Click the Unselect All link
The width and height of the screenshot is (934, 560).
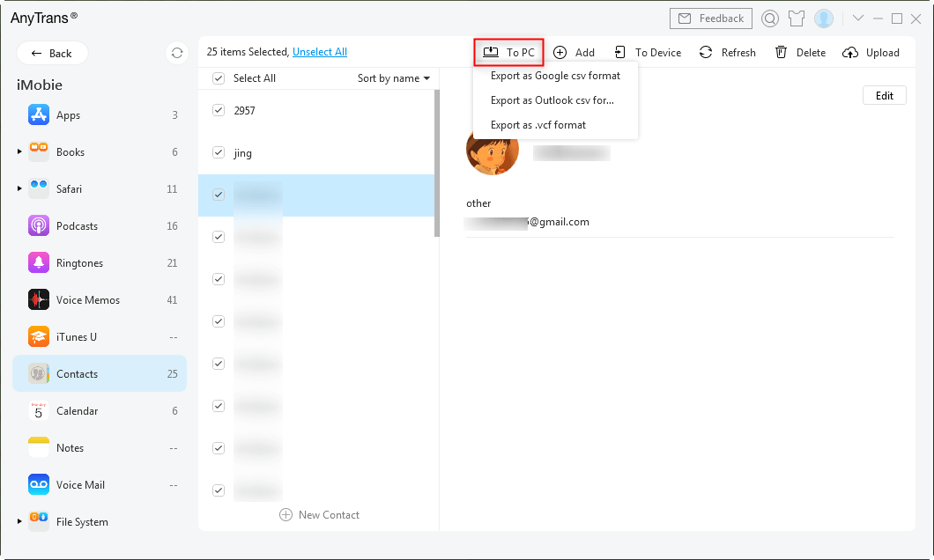pyautogui.click(x=320, y=52)
